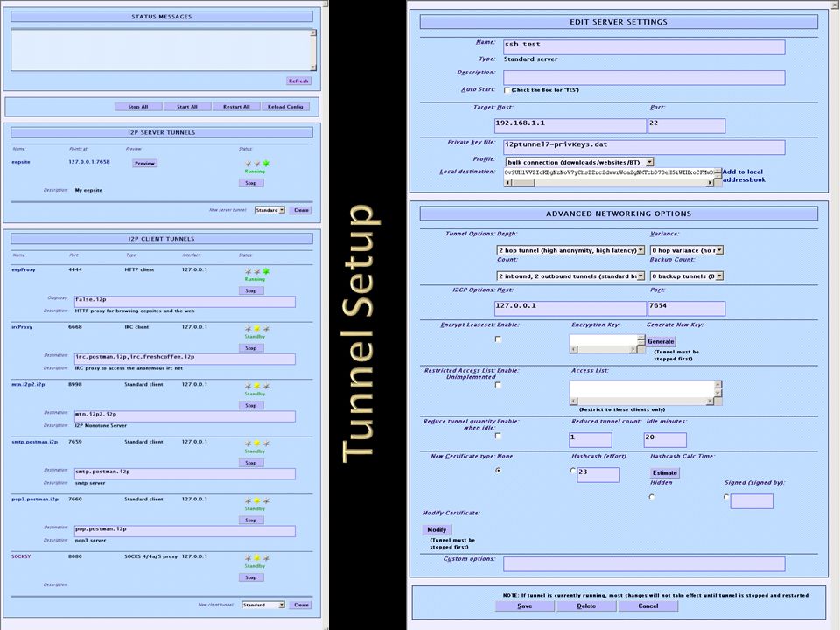Enable the Restricted Access List checkbox
The height and width of the screenshot is (630, 840).
pyautogui.click(x=498, y=385)
